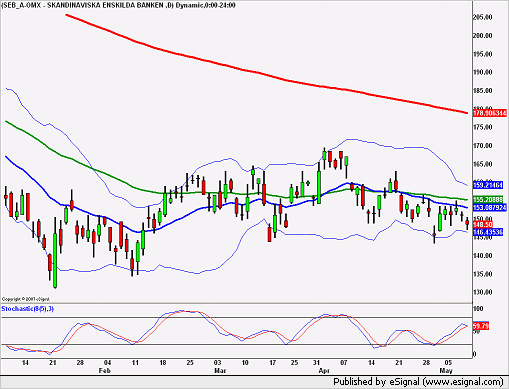Image resolution: width=509 pixels, height=389 pixels.
Task: Click the 17 date label on time axis
Action: tap(273, 363)
